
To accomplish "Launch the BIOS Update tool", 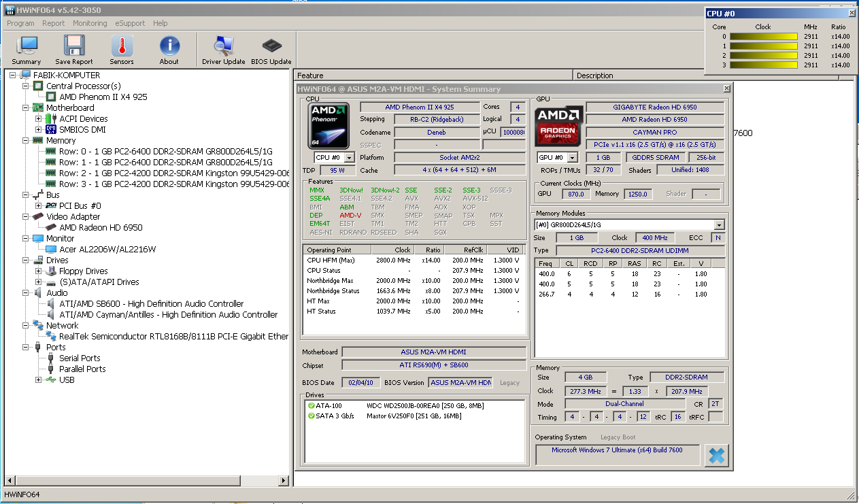I will point(271,50).
